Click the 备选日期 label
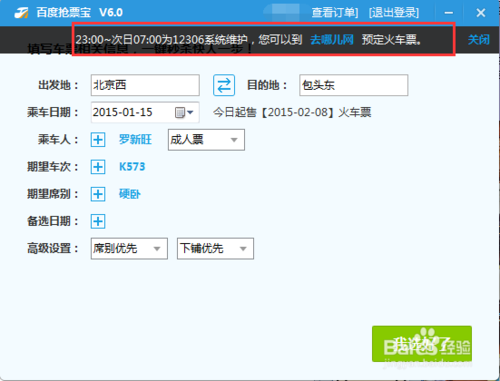 [53, 221]
